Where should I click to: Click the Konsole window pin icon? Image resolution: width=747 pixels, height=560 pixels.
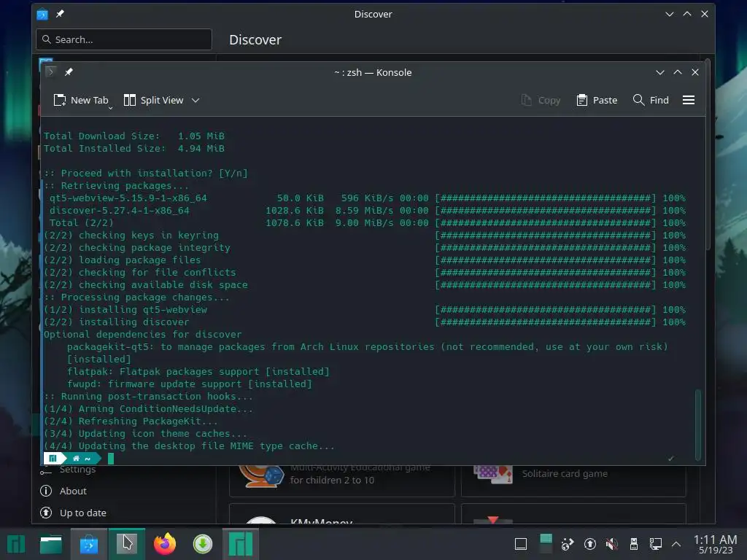pos(69,72)
